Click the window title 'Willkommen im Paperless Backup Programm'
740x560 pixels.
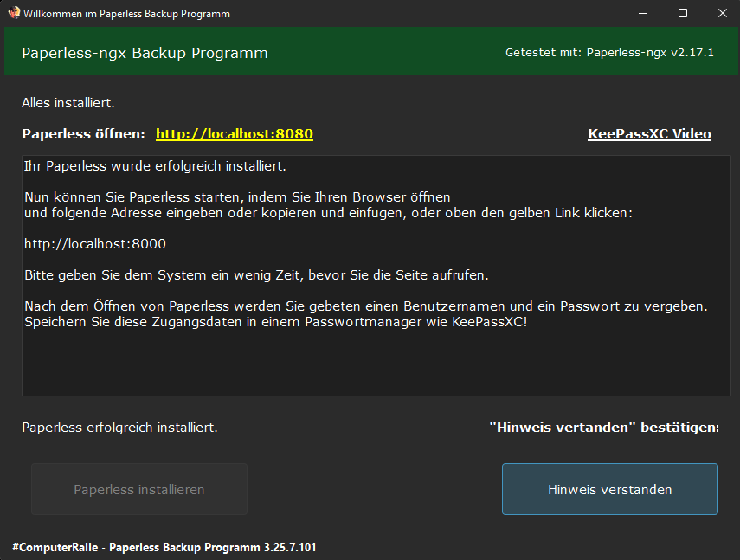click(x=126, y=14)
